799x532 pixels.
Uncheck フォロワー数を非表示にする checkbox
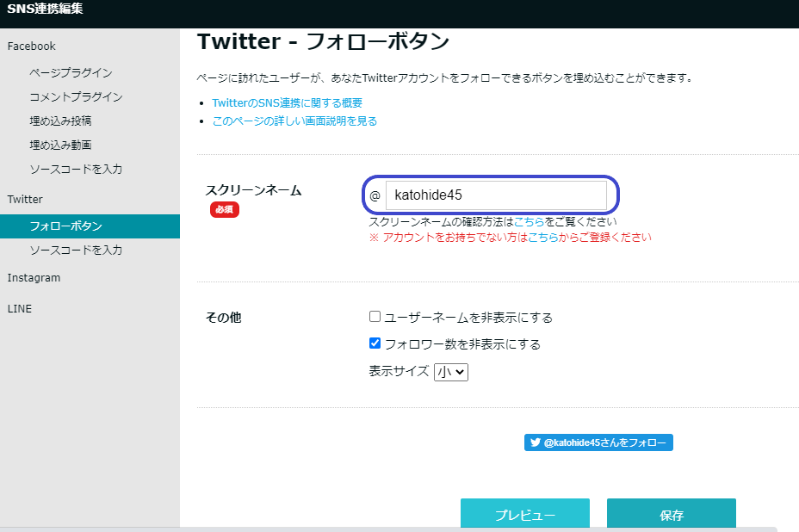pos(375,343)
